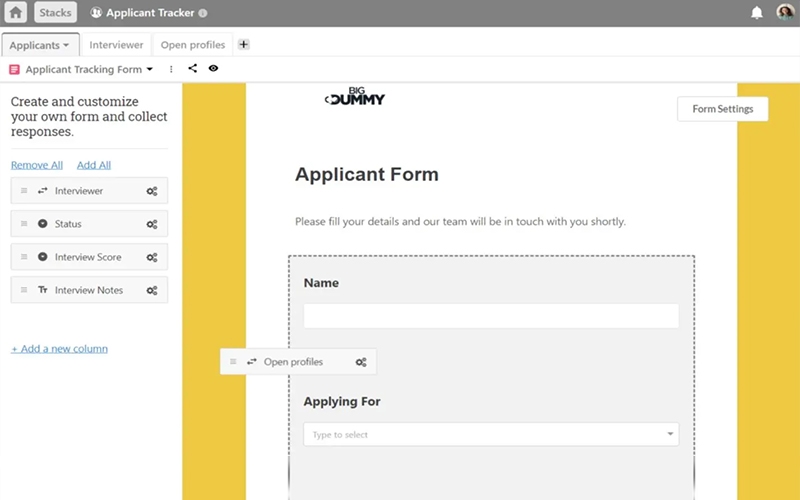The width and height of the screenshot is (800, 500).
Task: Click Add a new column link
Action: 59,349
